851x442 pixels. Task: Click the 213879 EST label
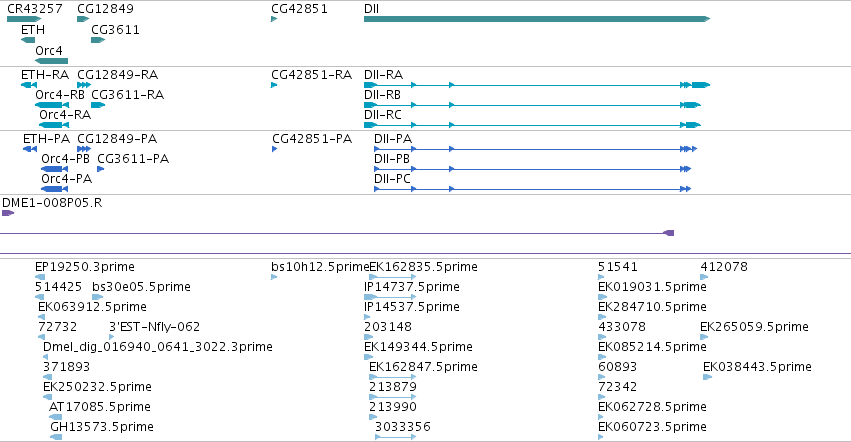[x=393, y=387]
